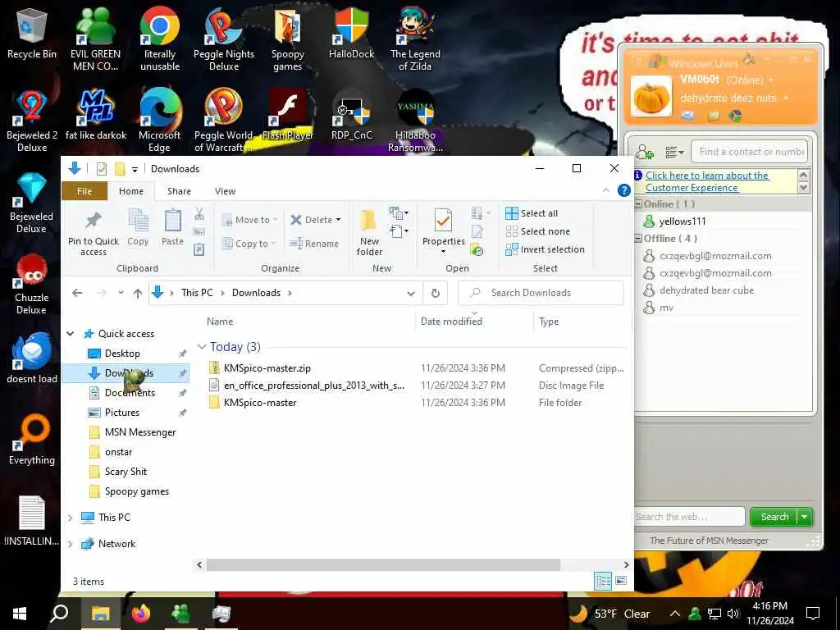The width and height of the screenshot is (840, 630).
Task: Expand the Network tree node
Action: pyautogui.click(x=71, y=544)
